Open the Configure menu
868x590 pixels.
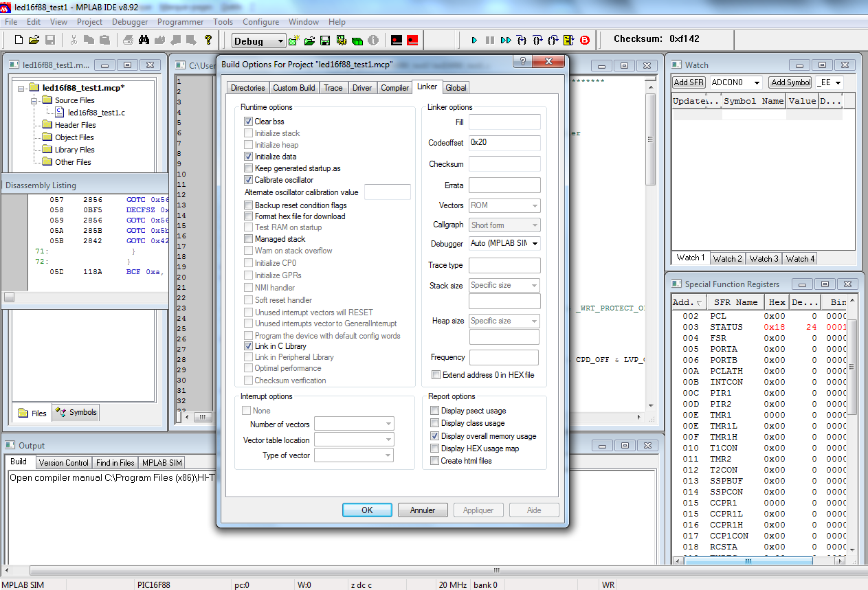pos(260,22)
